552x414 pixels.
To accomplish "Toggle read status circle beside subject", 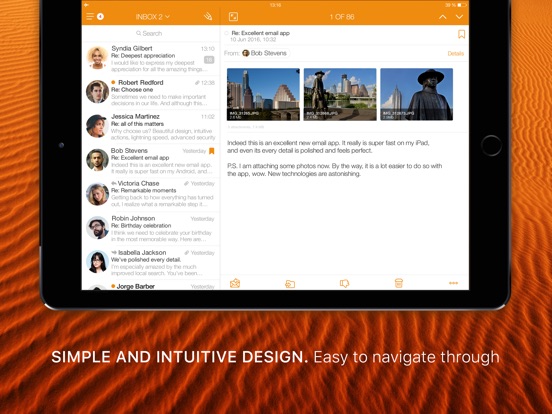I will [226, 33].
